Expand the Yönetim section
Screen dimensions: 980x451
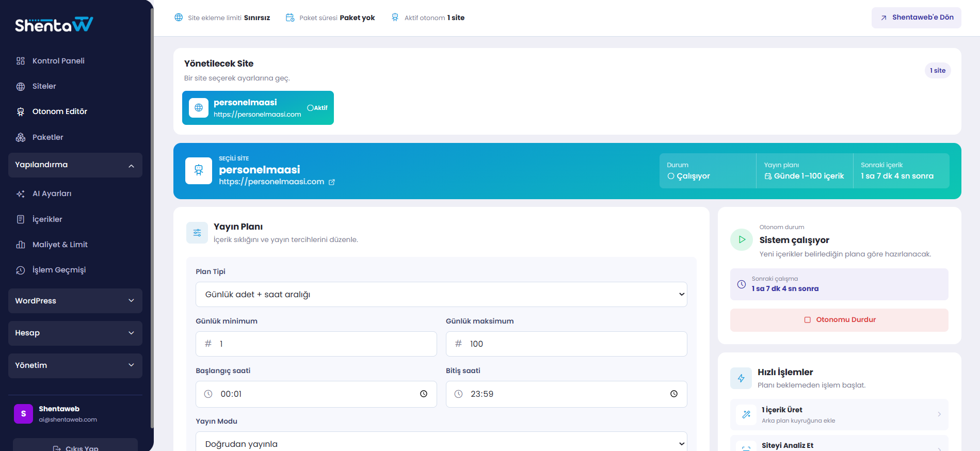click(75, 366)
